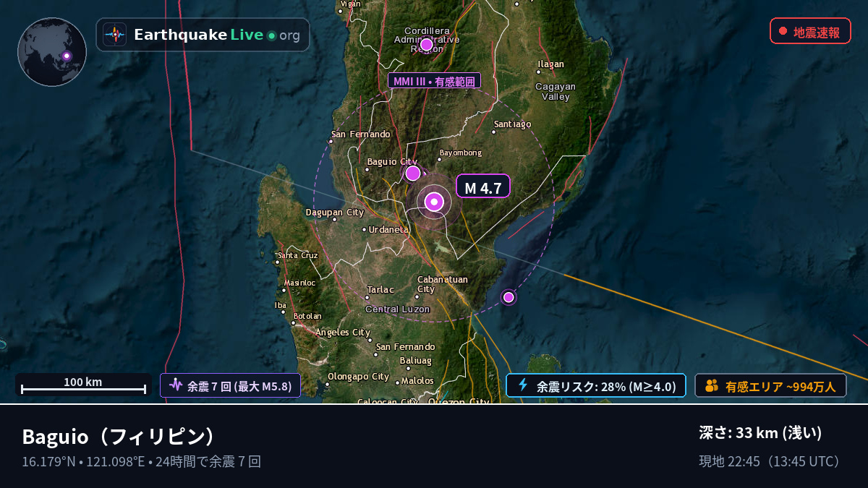Image resolution: width=868 pixels, height=488 pixels.
Task: Click the Earthquake Live compass logo icon
Action: [115, 35]
